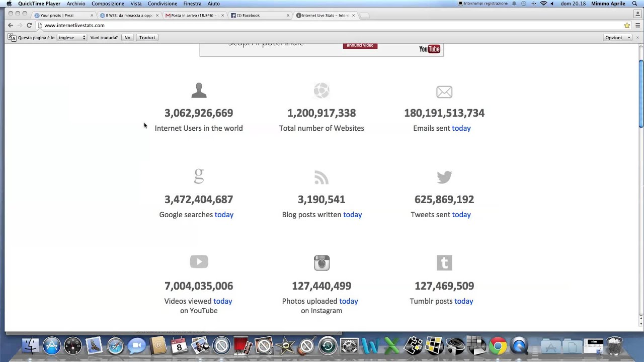Open the Condivisione menu
This screenshot has height=362, width=644.
[163, 4]
